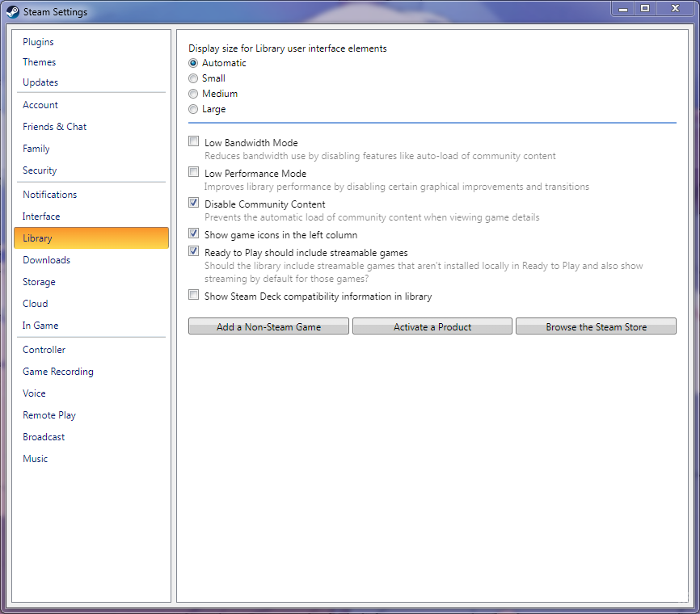Click Activate a Product button
Screen dimensions: 700x614
tap(432, 326)
